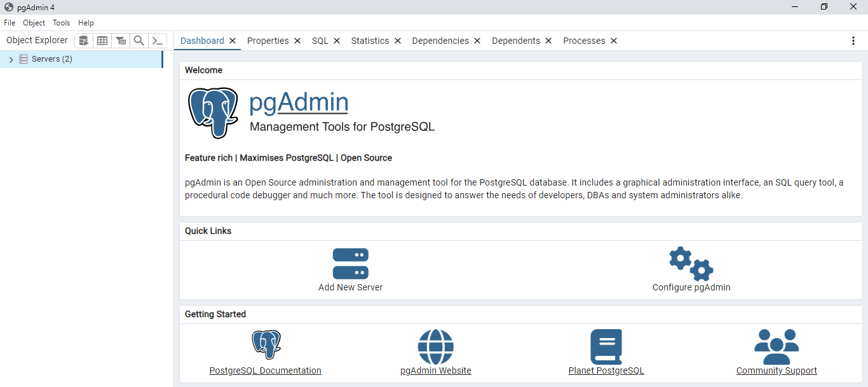Open Query Tool from Object Explorer toolbar
Screen dimensions: 868x387
tap(83, 41)
